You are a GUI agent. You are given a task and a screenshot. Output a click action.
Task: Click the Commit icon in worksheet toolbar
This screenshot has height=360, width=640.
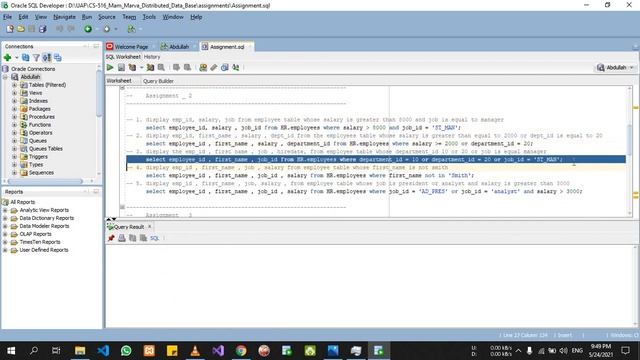[176, 67]
